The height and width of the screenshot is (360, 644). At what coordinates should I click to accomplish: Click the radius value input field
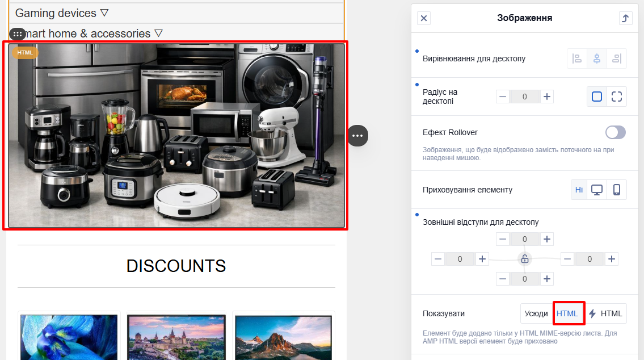tap(524, 97)
